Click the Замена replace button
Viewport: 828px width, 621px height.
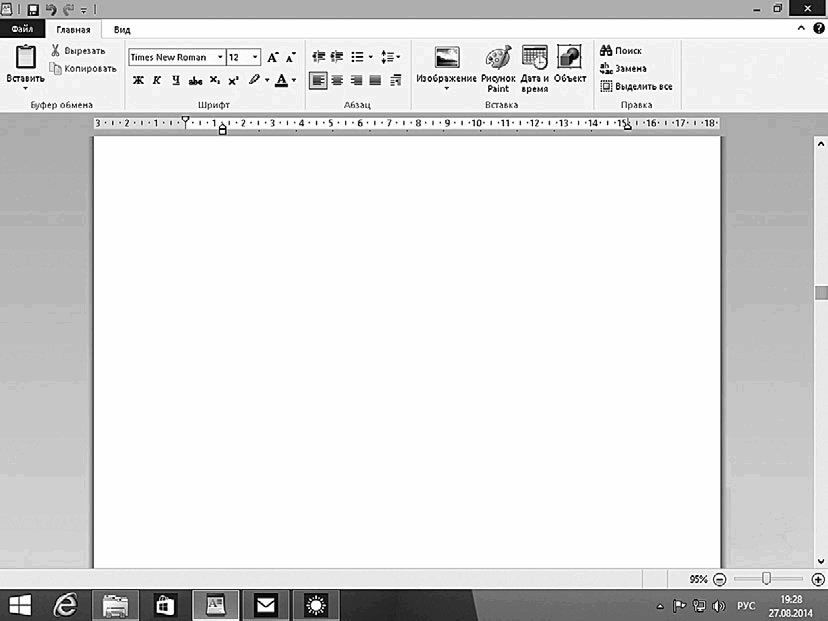pos(623,68)
